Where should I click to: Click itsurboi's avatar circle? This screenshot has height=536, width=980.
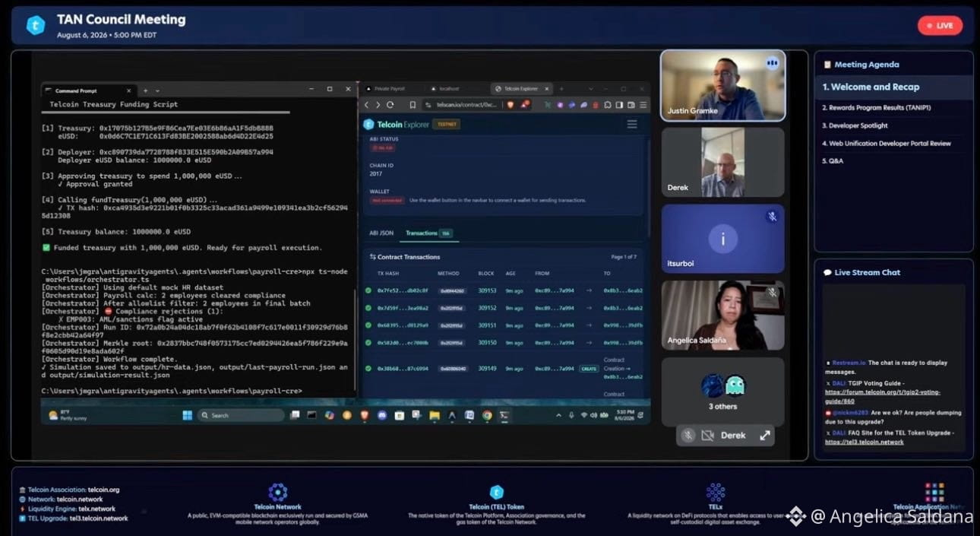click(722, 239)
